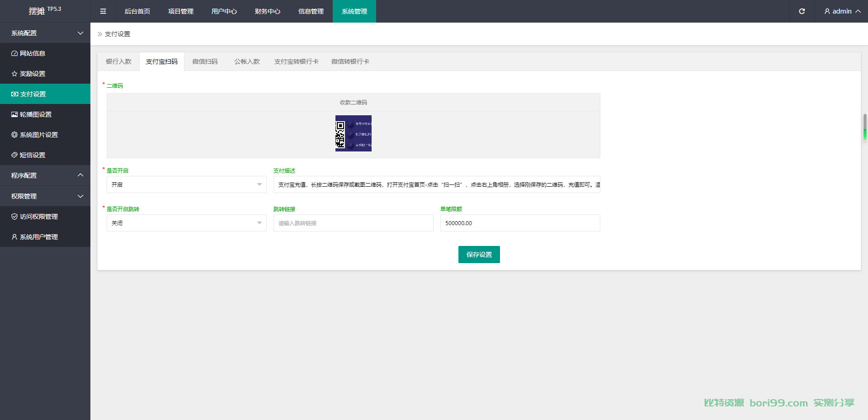Open 轮播图设置 in the sidebar
The height and width of the screenshot is (420, 868).
point(45,114)
